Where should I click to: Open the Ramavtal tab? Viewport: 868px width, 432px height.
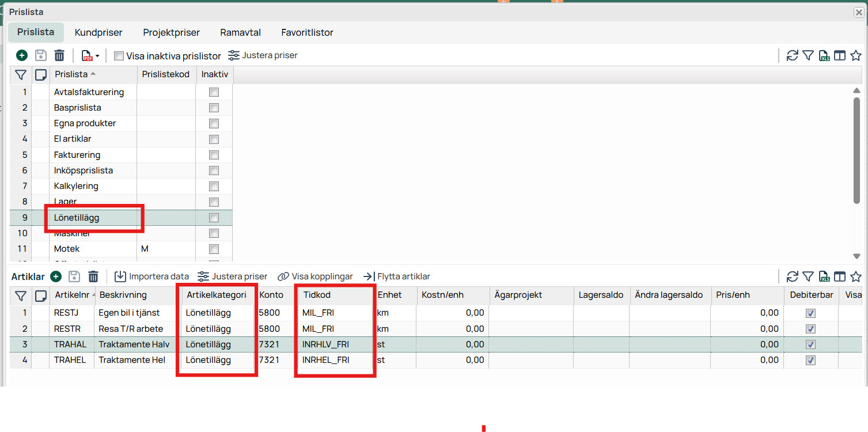240,33
